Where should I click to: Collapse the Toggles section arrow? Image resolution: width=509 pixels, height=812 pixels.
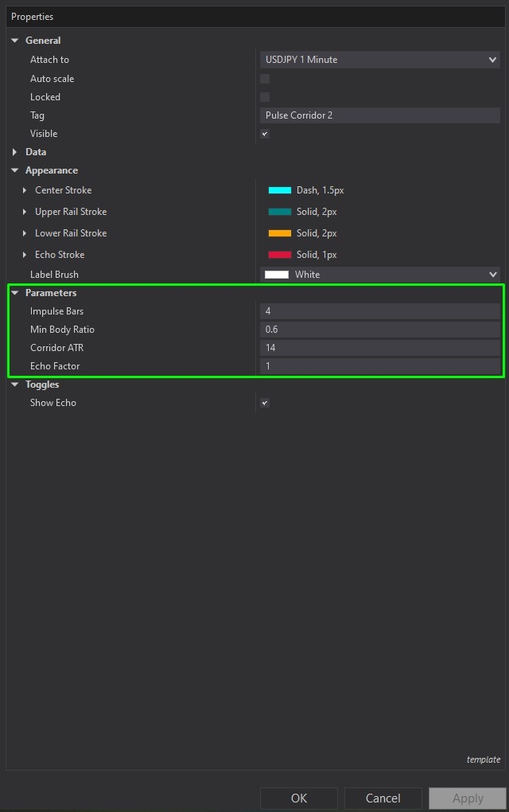pyautogui.click(x=14, y=385)
